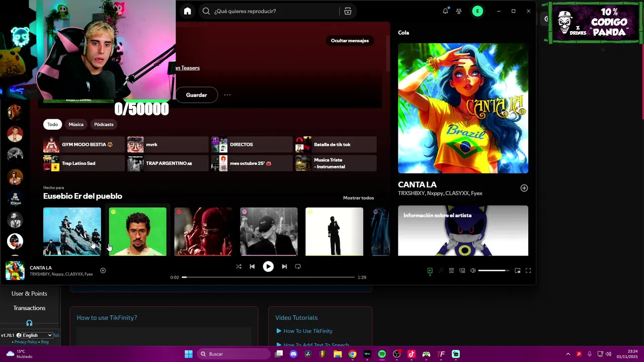Click the headphones icon in TikFinity sidebar
The height and width of the screenshot is (362, 644).
coord(29,323)
